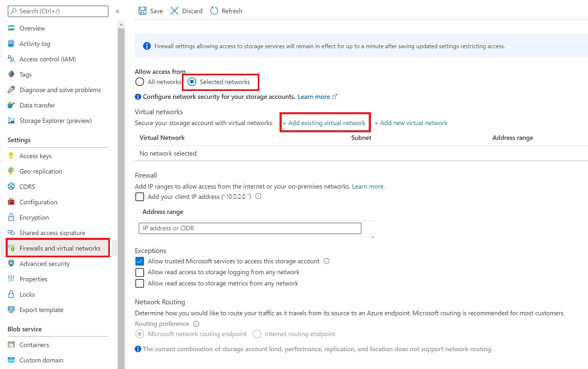Check Add your client IP address box
Viewport: 588px width, 369px height.
pyautogui.click(x=139, y=197)
